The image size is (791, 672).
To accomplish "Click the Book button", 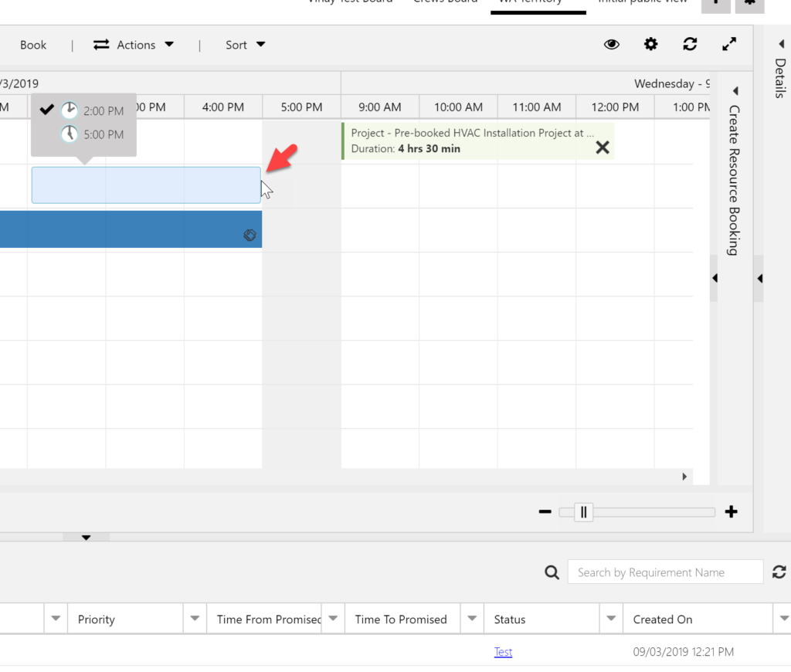I will tap(32, 44).
